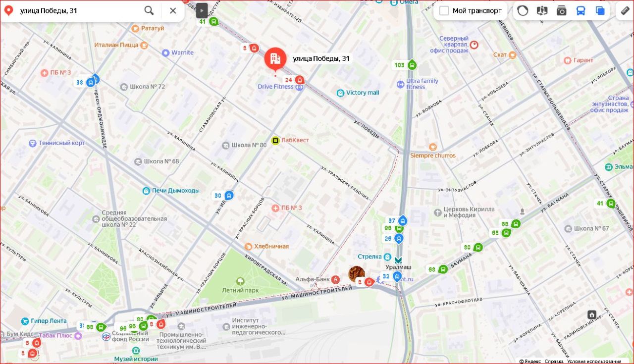Open the map layers switcher
This screenshot has height=364, width=634.
pyautogui.click(x=600, y=10)
